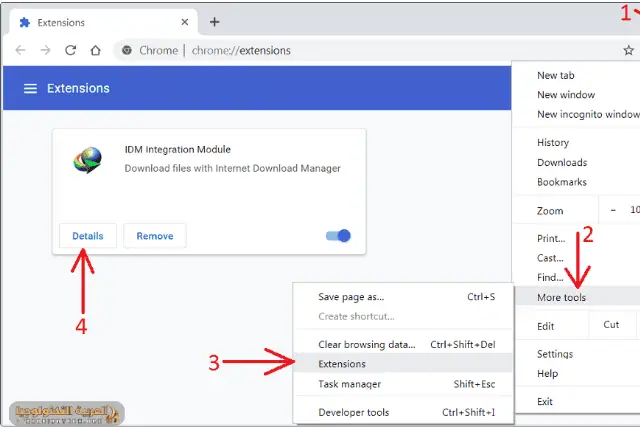The width and height of the screenshot is (640, 427).
Task: Click the site info icon in address bar
Action: pyautogui.click(x=127, y=50)
